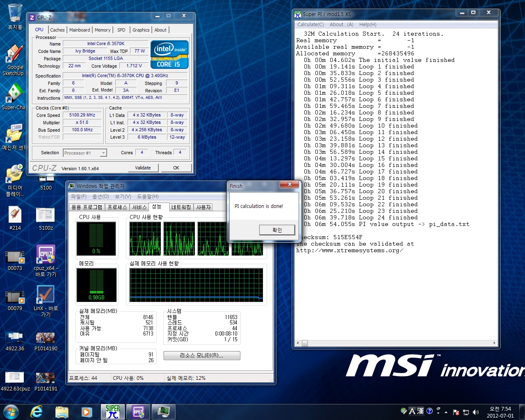Switch to the Mainboard tab in CPU-Z
The image size is (525, 420).
point(80,30)
